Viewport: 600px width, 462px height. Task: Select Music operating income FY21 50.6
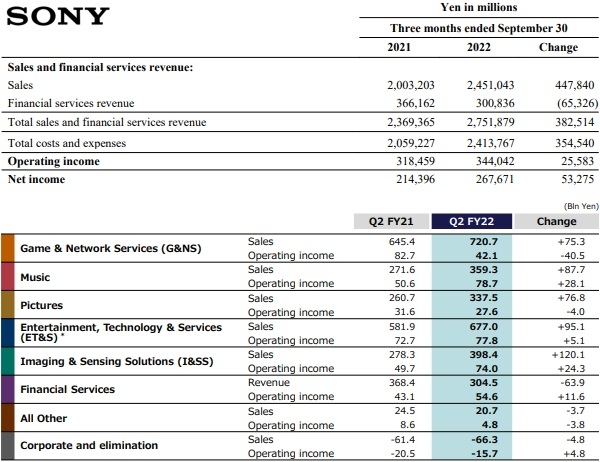pyautogui.click(x=405, y=283)
